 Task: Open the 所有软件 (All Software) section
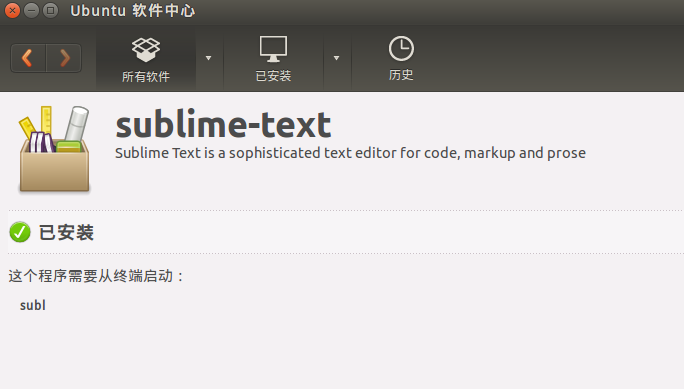(146, 58)
